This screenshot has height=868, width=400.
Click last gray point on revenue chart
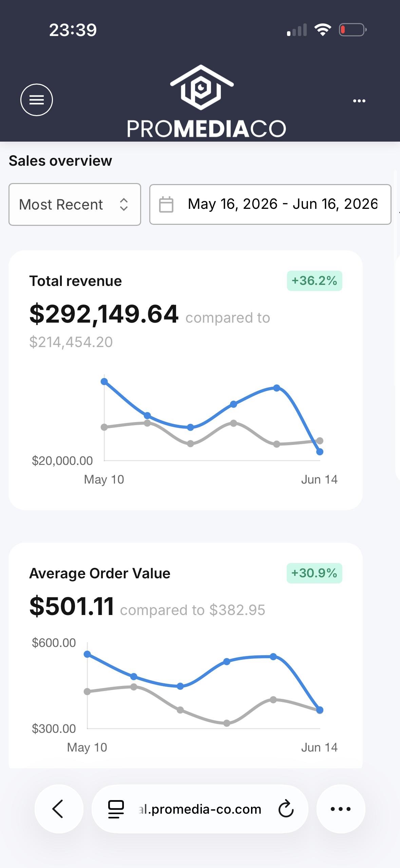pos(320,440)
